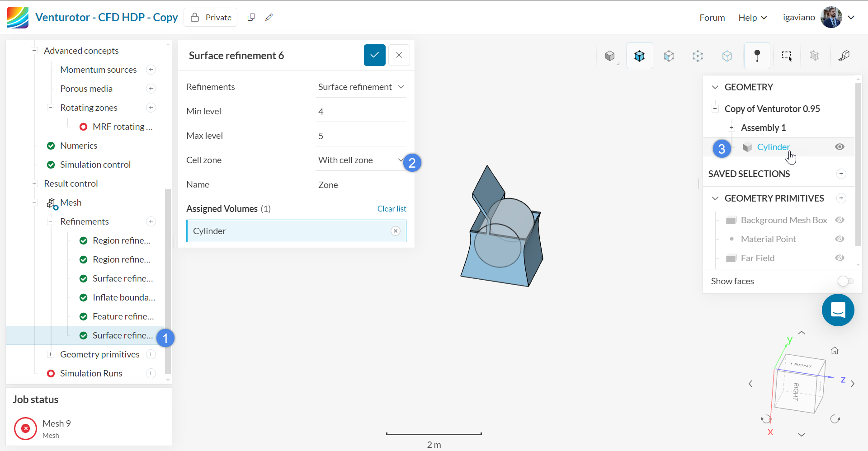Select the MRF rotating zone item
Image resolution: width=868 pixels, height=451 pixels.
click(123, 127)
